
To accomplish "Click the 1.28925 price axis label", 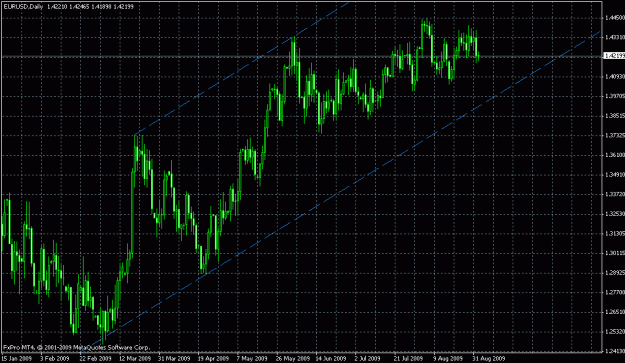I will click(x=615, y=273).
